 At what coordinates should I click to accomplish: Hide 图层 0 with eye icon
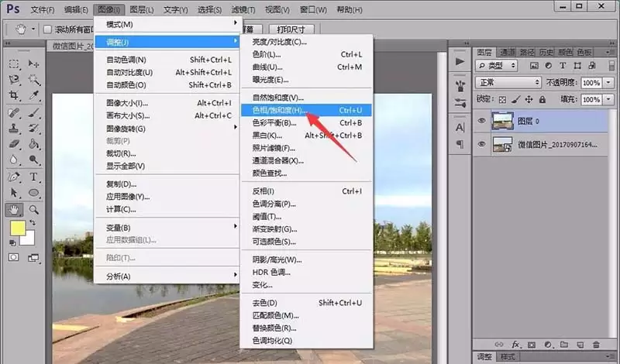pyautogui.click(x=481, y=121)
